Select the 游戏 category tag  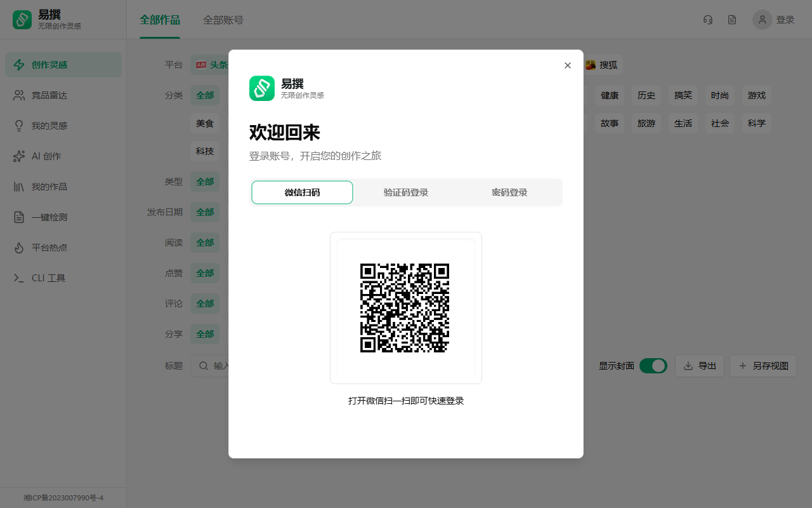point(757,95)
